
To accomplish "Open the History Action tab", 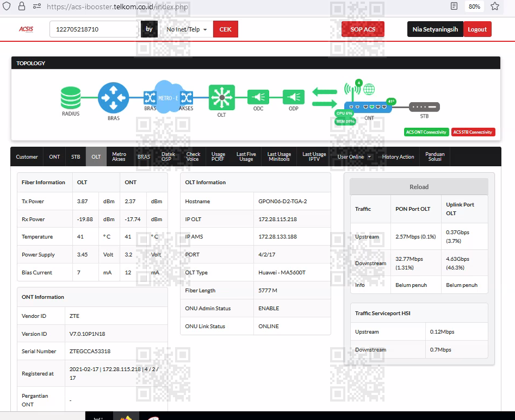I will (x=398, y=157).
